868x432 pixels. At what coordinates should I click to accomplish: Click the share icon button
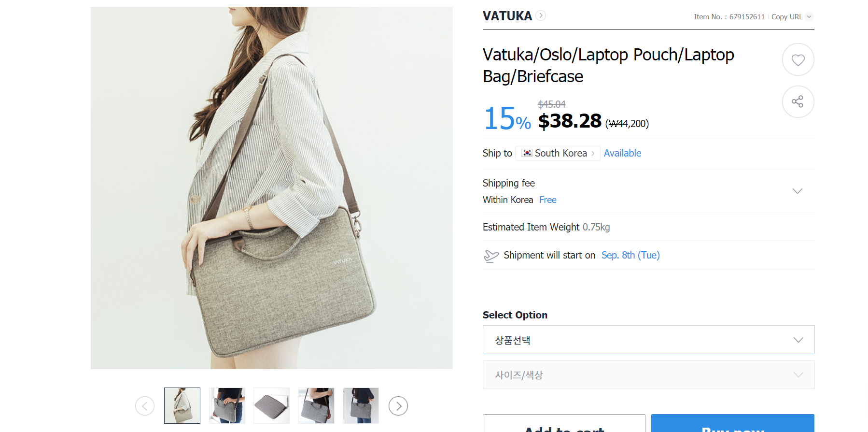[x=798, y=101]
